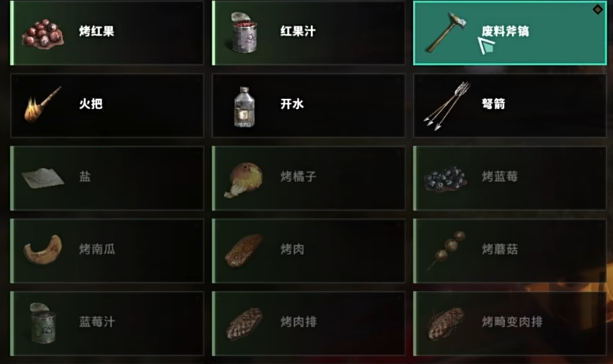Screen dimensions: 613x364
Task: Select the roasted pumpkin slice icon
Action: click(x=42, y=250)
